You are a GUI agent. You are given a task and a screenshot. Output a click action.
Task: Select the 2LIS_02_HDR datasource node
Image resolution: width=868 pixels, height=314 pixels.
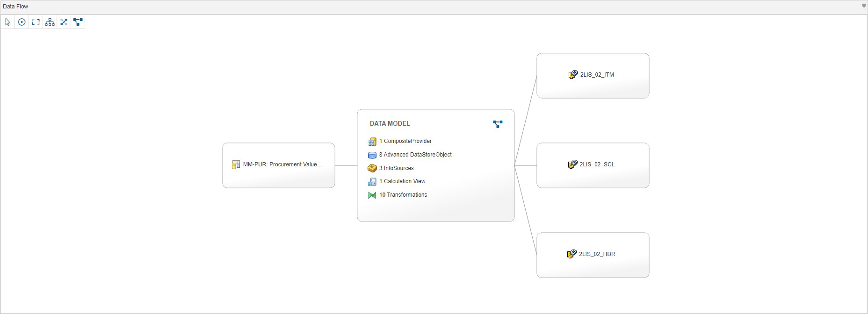point(593,255)
